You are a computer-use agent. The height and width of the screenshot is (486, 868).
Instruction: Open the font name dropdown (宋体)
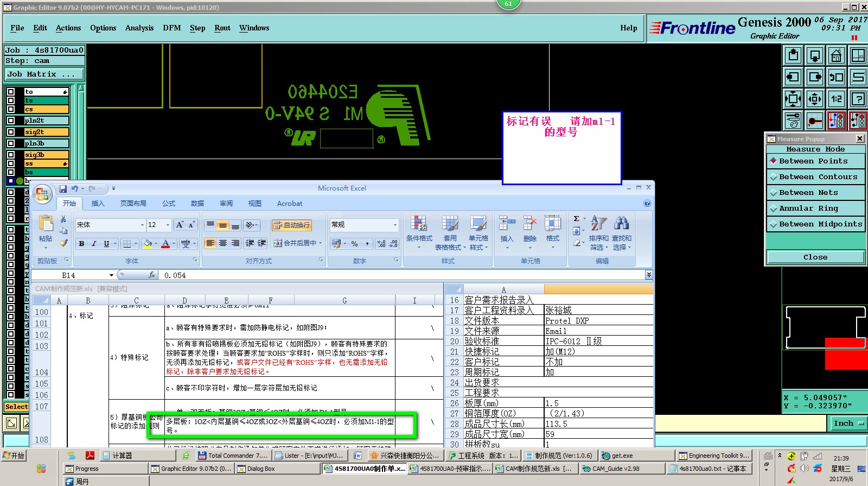[142, 225]
